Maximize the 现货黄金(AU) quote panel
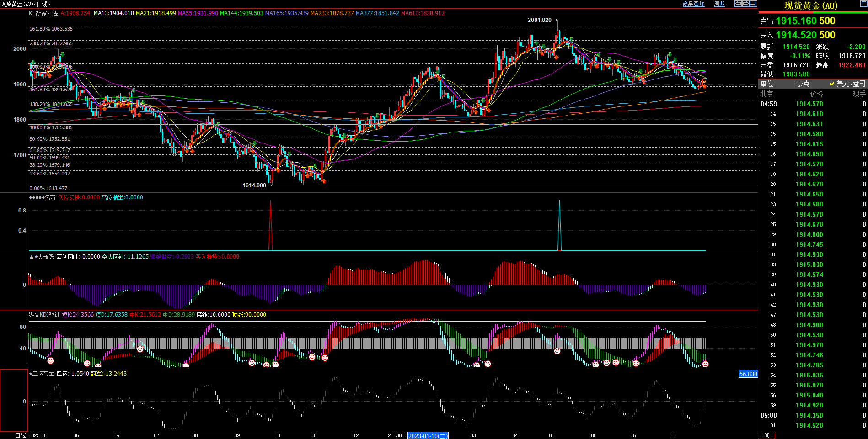 (863, 4)
